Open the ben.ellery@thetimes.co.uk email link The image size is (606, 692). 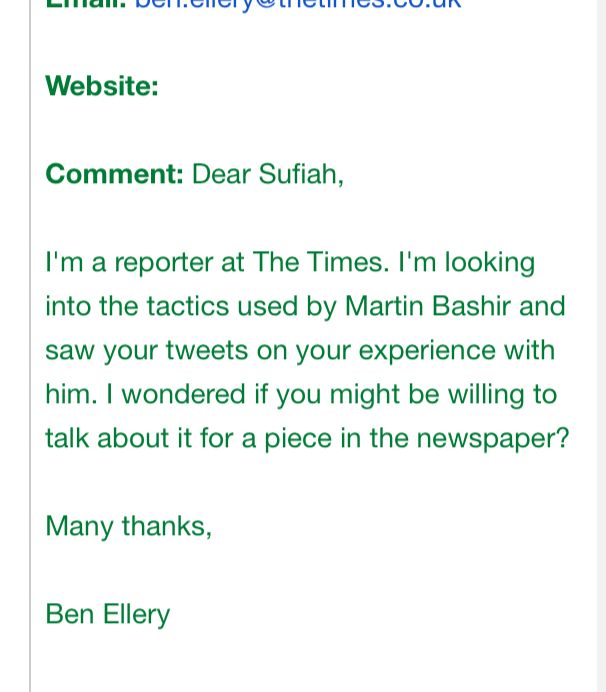coord(298,4)
